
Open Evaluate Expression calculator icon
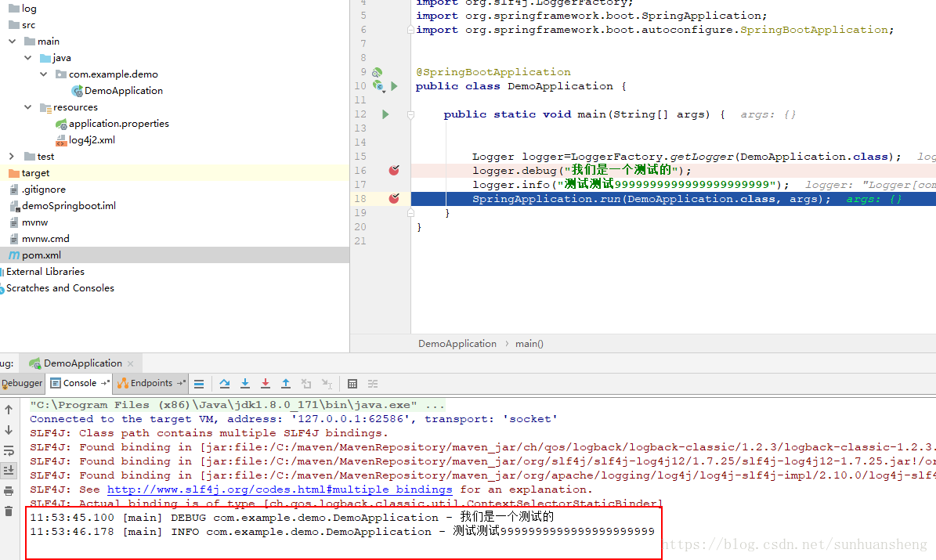point(352,384)
